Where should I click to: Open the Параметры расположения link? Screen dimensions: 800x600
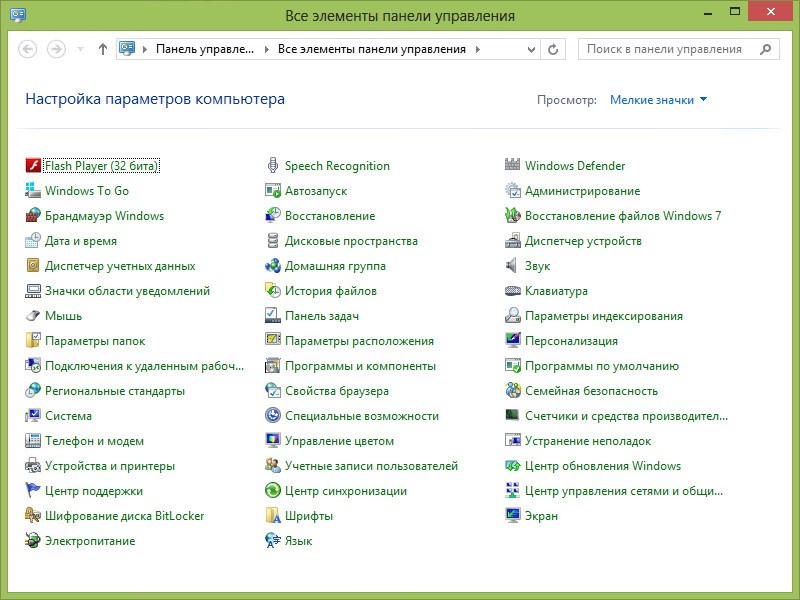(359, 341)
